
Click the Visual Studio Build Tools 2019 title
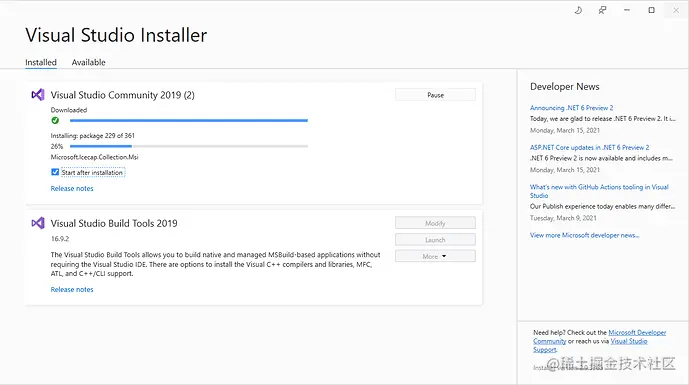(x=114, y=223)
